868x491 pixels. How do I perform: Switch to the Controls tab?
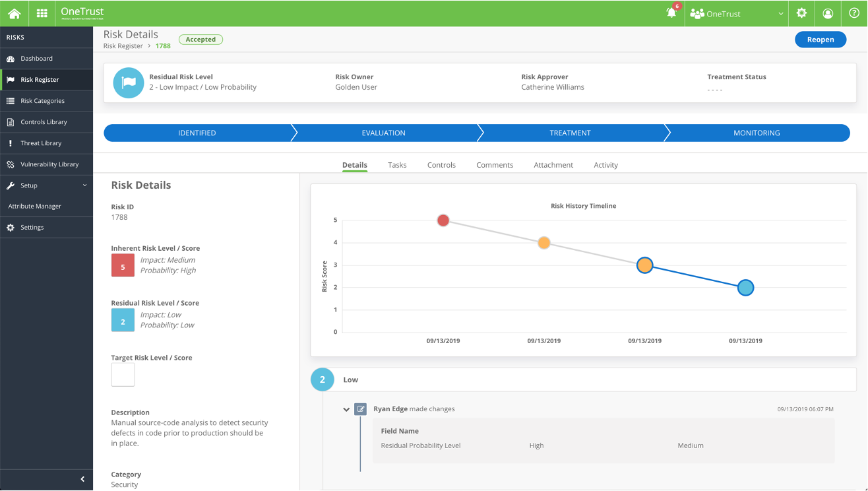pyautogui.click(x=441, y=165)
